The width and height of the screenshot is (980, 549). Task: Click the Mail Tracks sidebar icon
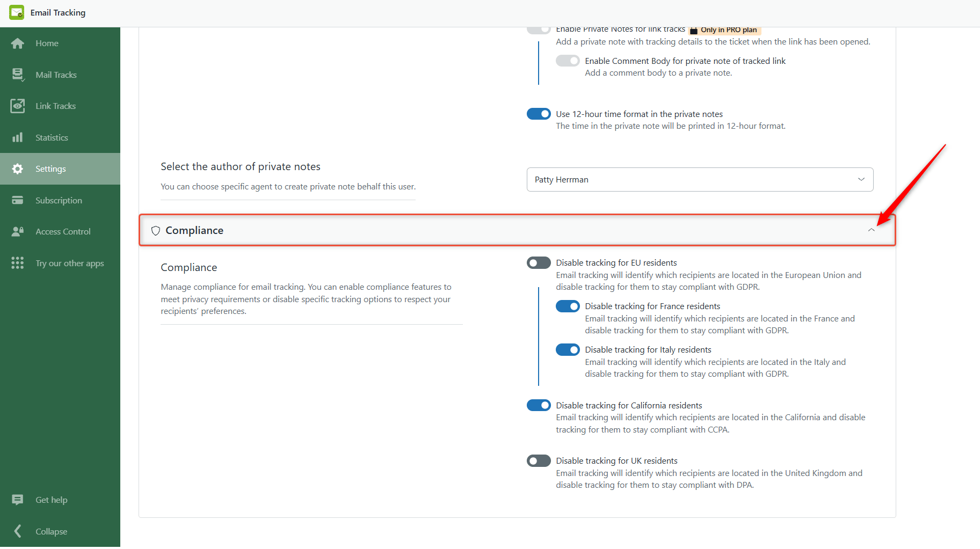[18, 75]
